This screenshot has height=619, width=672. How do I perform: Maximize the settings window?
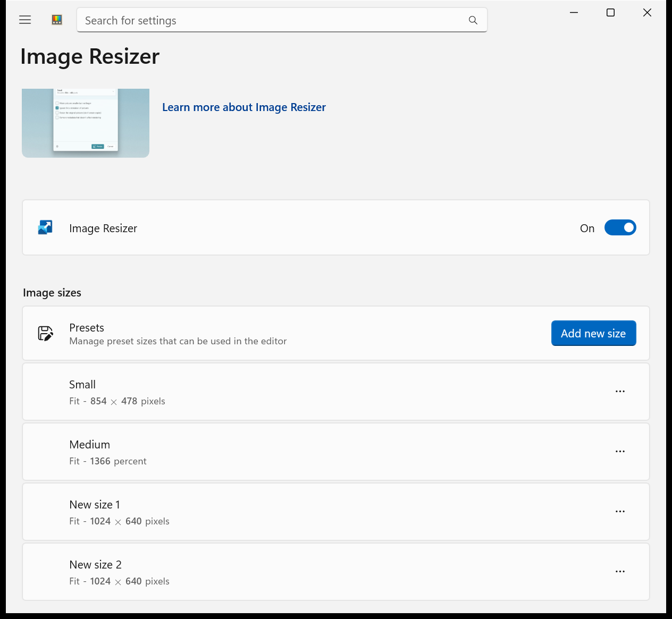[610, 12]
